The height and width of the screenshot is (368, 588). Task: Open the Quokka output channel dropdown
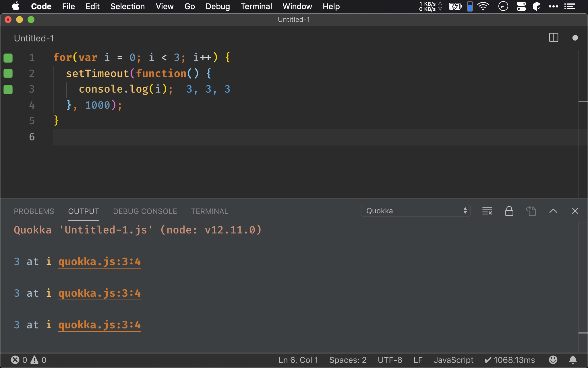click(415, 211)
